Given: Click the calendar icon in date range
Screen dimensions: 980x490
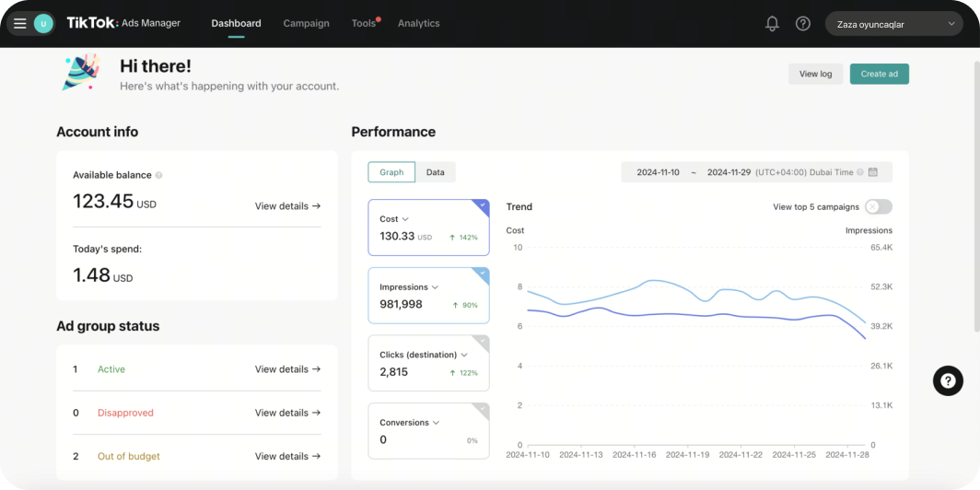Looking at the screenshot, I should point(873,172).
